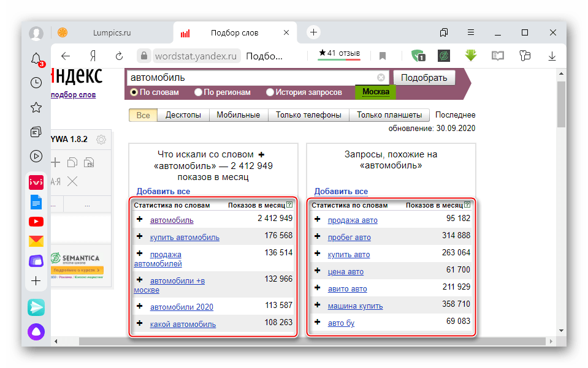Add 'автомобиль' keyword with plus

pyautogui.click(x=140, y=219)
